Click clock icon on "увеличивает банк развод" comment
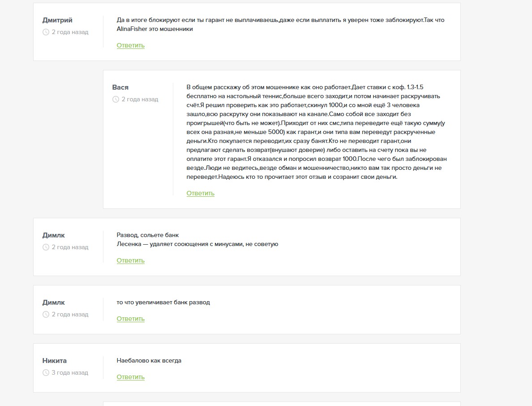Screen dimensions: 532x406 coord(46,315)
